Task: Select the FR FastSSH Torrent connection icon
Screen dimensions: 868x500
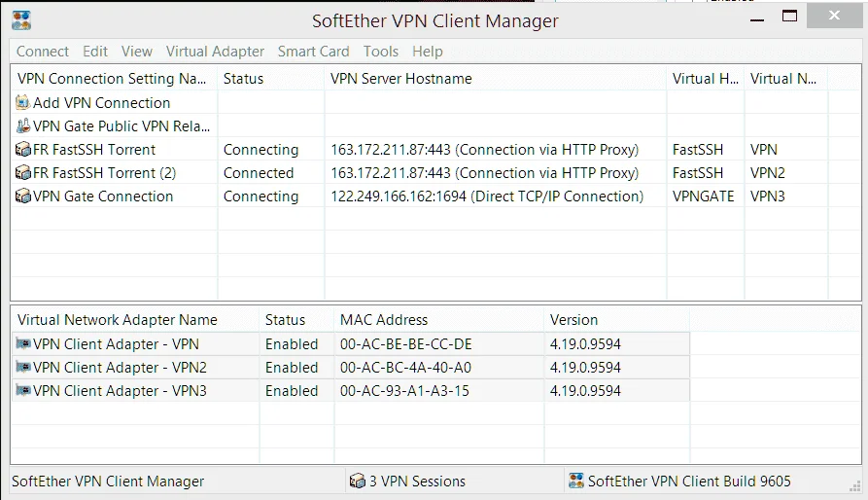Action: [22, 150]
